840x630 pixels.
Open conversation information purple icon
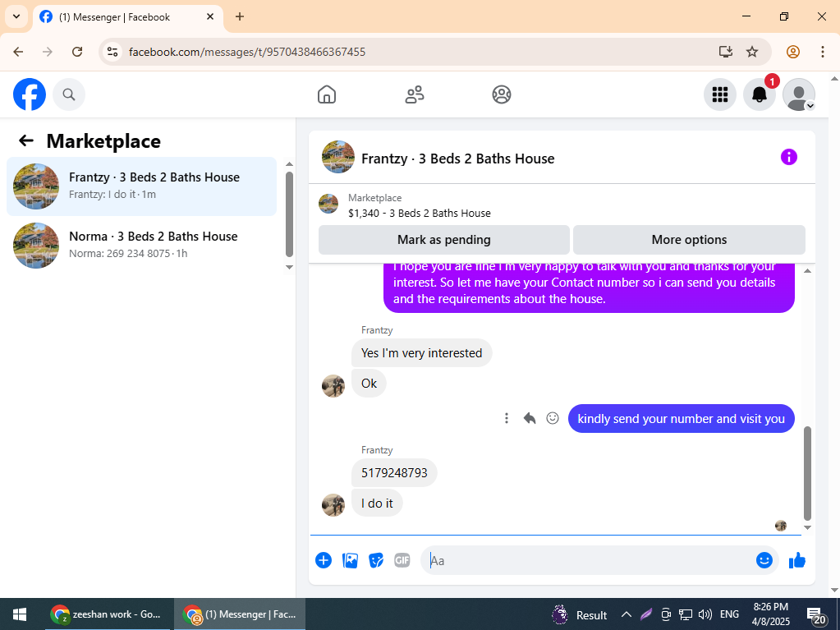788,157
